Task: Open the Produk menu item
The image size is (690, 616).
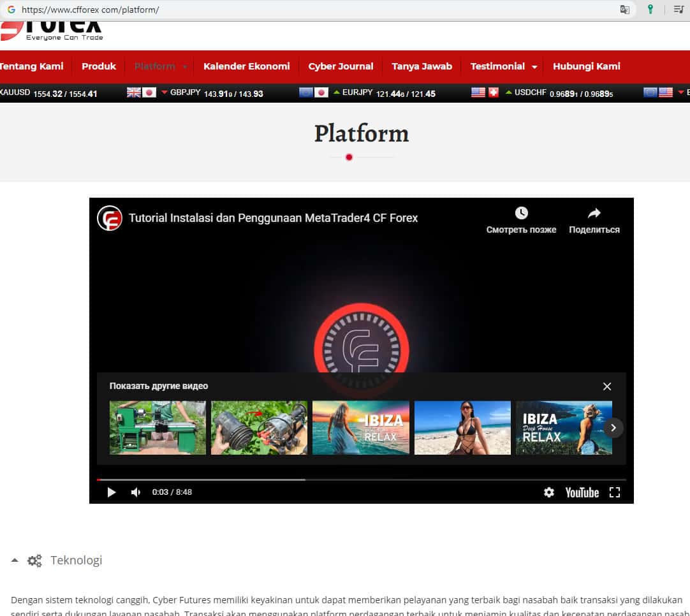Action: click(99, 66)
